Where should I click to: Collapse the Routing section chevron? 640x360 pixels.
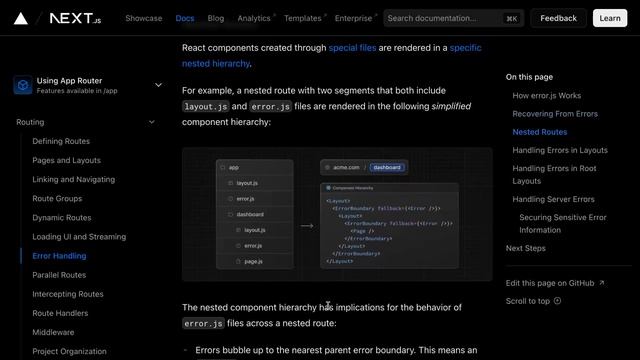point(152,122)
